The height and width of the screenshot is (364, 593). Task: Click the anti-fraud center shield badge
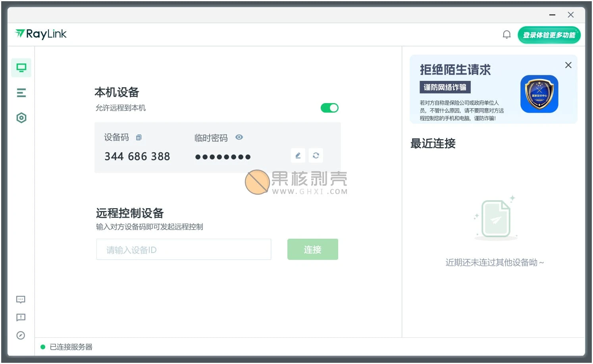(x=539, y=94)
